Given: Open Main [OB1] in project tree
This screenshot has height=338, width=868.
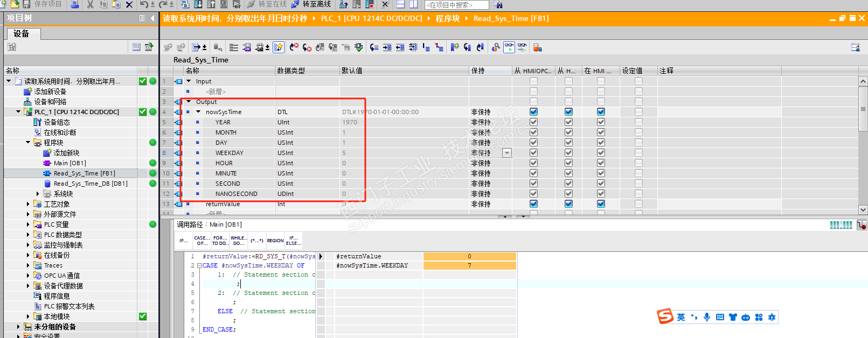Looking at the screenshot, I should point(70,163).
